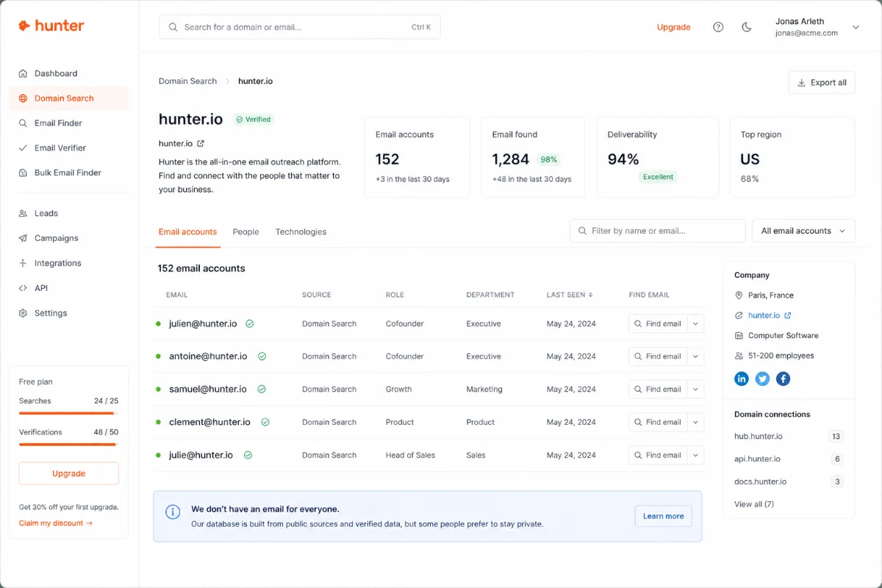Go to Campaigns in the sidebar
Viewport: 882px width, 588px height.
coord(69,238)
